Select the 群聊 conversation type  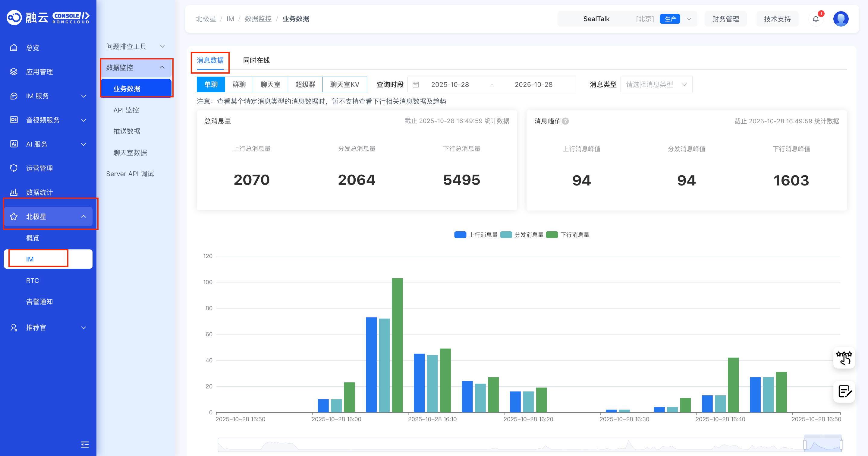coord(239,85)
